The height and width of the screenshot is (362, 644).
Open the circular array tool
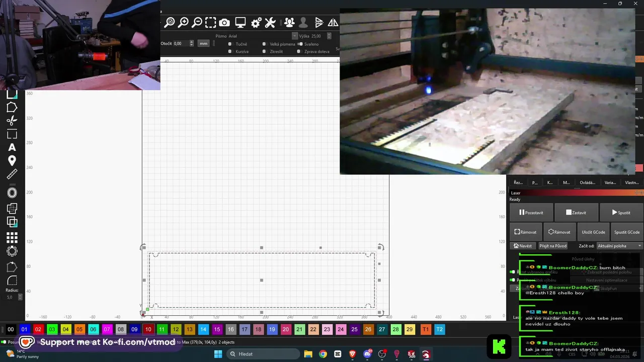click(12, 251)
